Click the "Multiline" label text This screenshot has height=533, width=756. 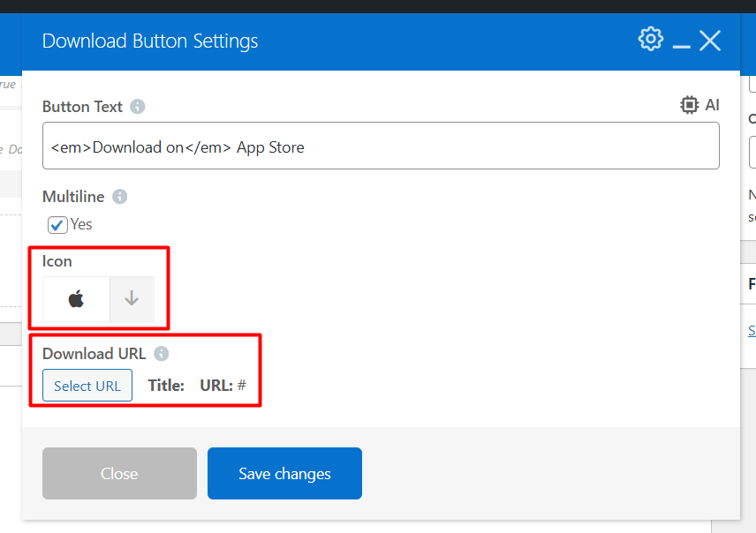pyautogui.click(x=73, y=197)
